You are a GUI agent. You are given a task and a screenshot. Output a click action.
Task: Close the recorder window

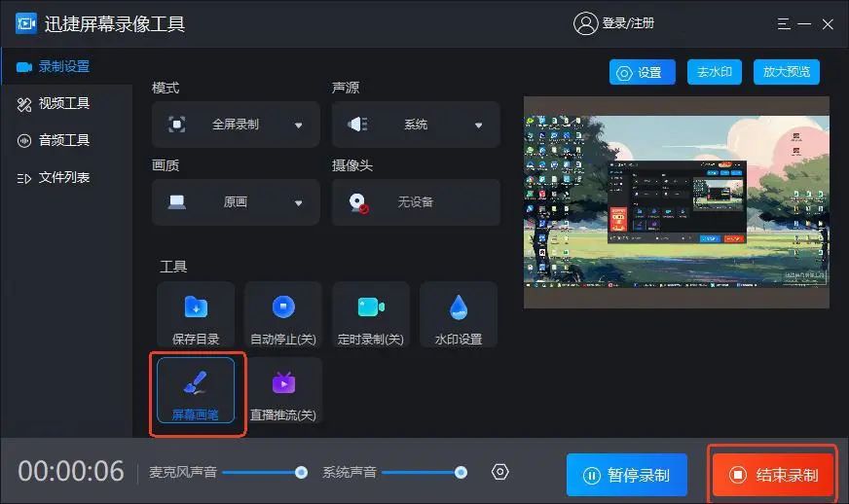[x=828, y=23]
